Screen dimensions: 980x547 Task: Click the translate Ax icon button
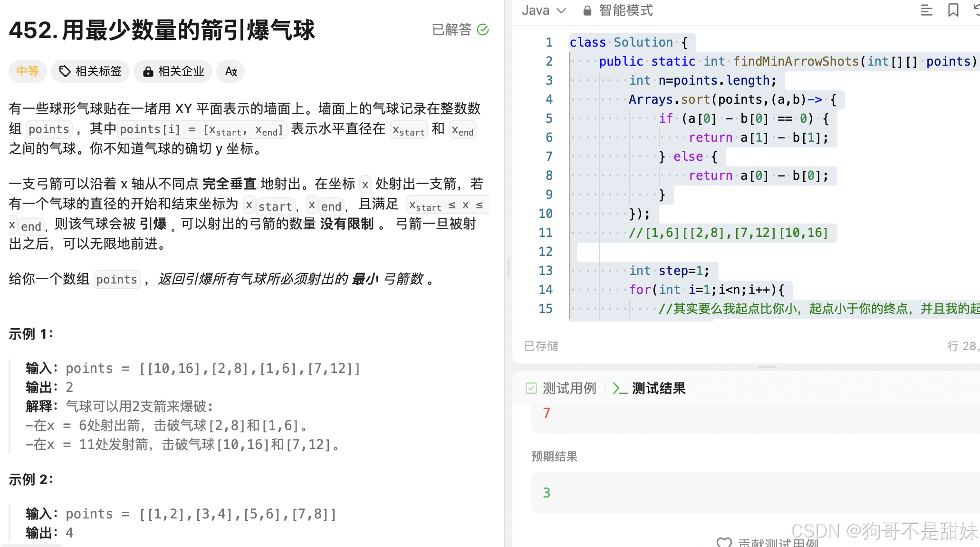231,71
